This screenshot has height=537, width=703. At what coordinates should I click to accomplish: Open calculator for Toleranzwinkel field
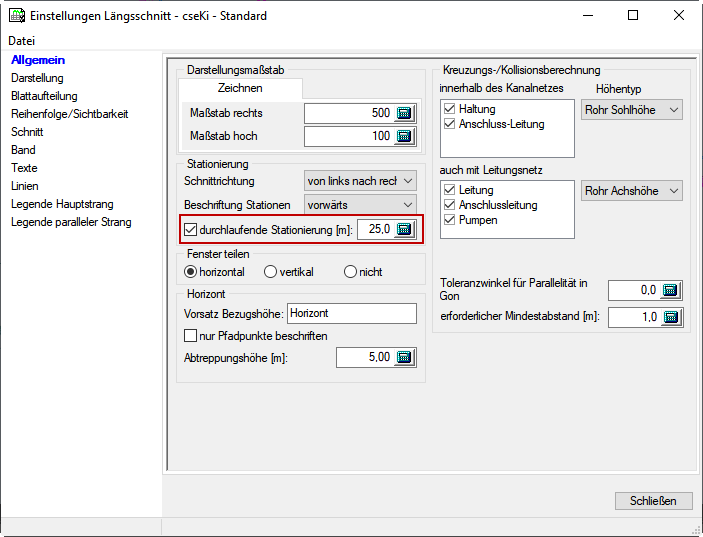(670, 290)
